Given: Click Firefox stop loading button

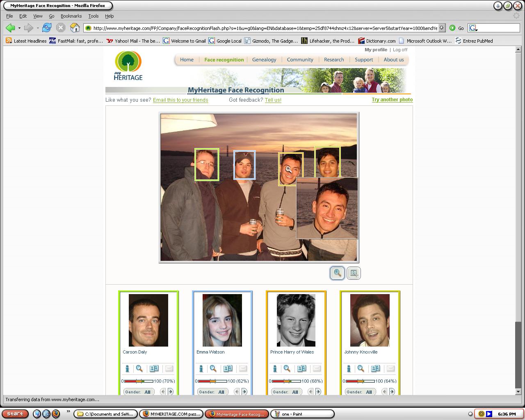Looking at the screenshot, I should [61, 28].
